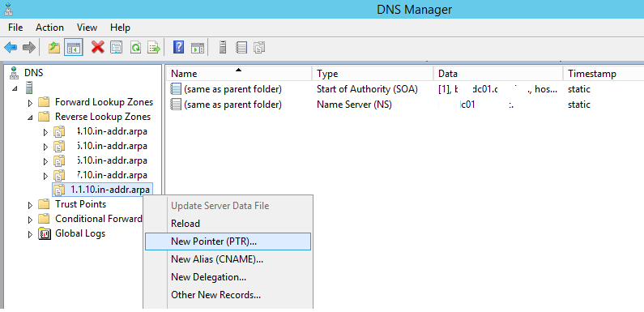Expand the Conditional Forwarders node
Image resolution: width=644 pixels, height=312 pixels.
coord(30,220)
